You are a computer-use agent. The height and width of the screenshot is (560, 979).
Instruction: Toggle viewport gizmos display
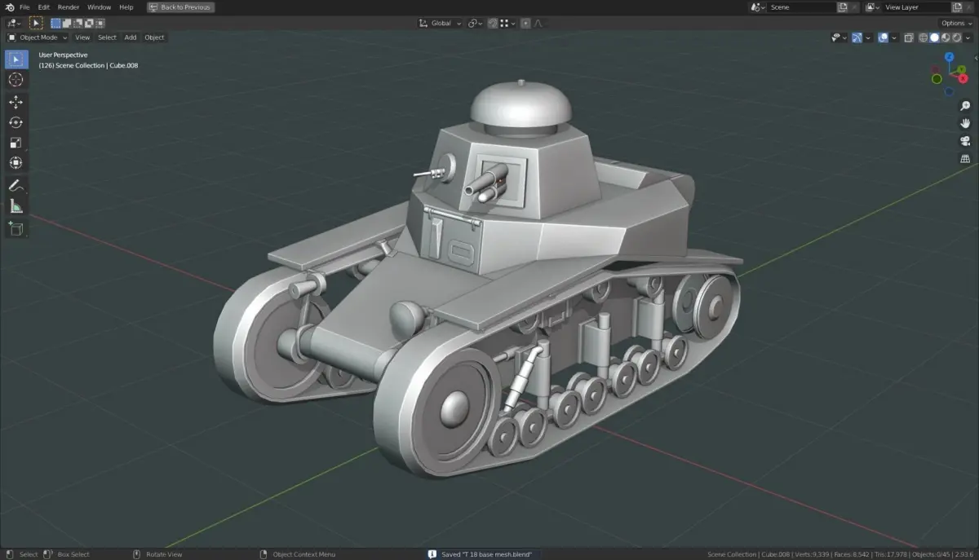(x=857, y=37)
